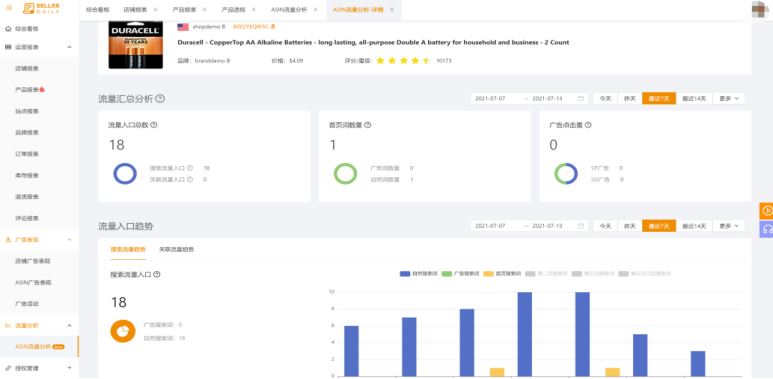This screenshot has height=379, width=773.
Task: Open ASIN广告表现 in the sidebar
Action: pyautogui.click(x=33, y=282)
